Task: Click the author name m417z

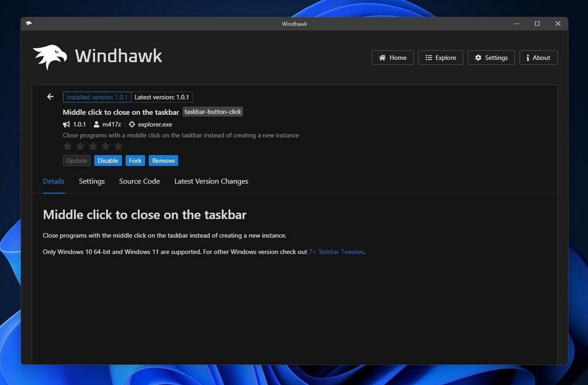Action: (112, 125)
